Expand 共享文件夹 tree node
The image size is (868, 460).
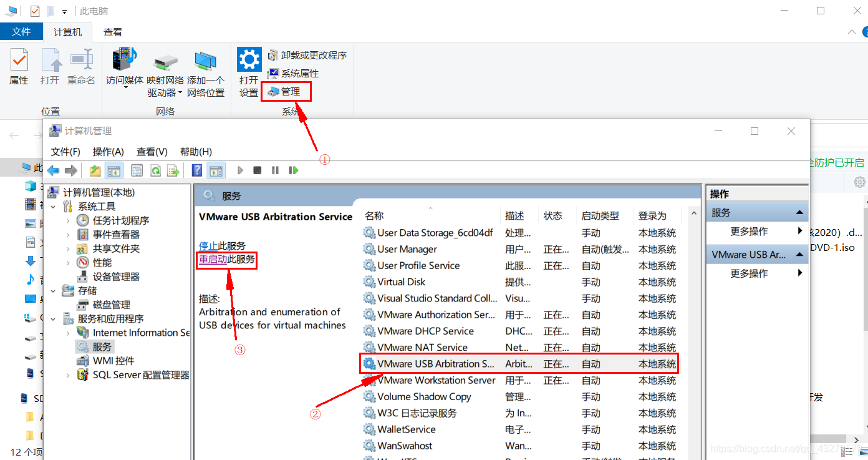pyautogui.click(x=67, y=248)
